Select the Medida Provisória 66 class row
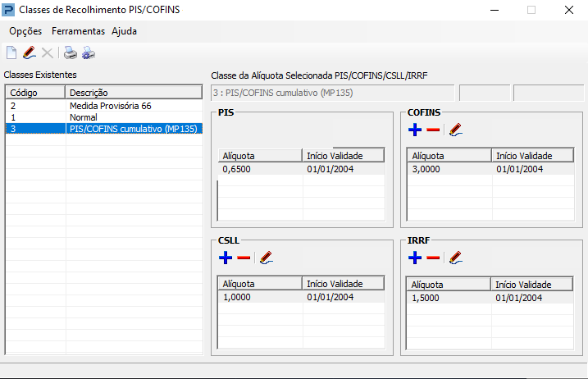The width and height of the screenshot is (588, 379). (x=104, y=106)
